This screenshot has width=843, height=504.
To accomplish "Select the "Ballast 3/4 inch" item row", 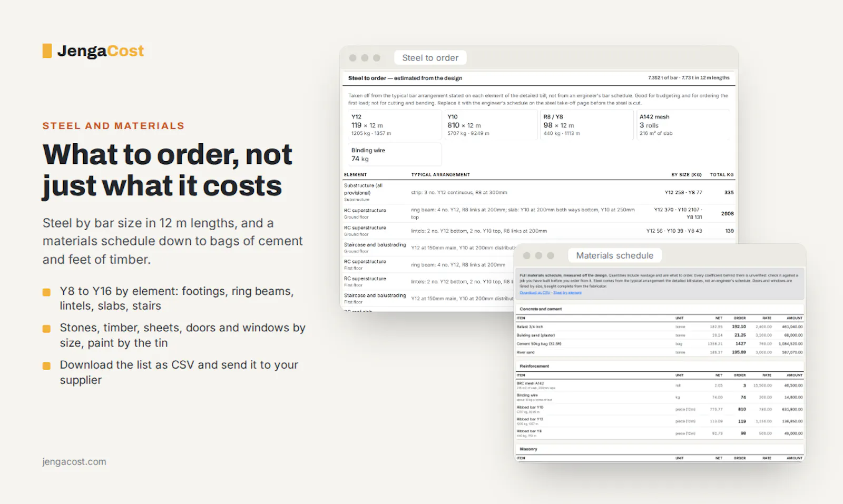I will coord(660,327).
